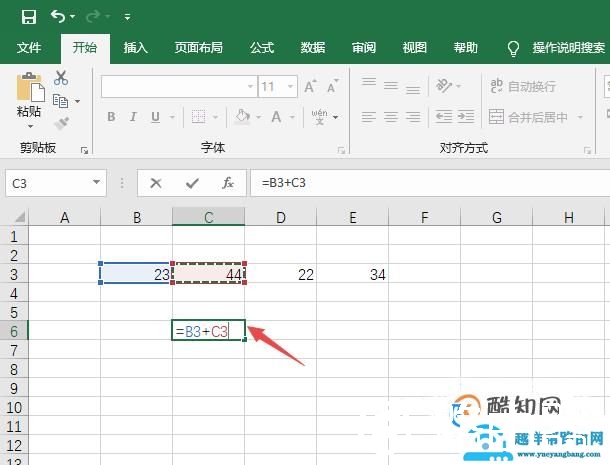The height and width of the screenshot is (465, 610).
Task: Toggle Underline formatting
Action: click(155, 116)
